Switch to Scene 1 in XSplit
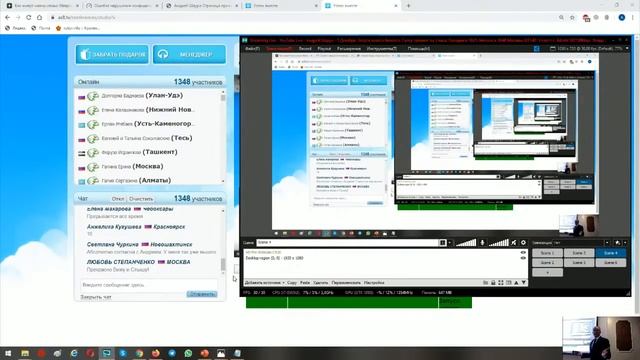Image resolution: width=640 pixels, height=360 pixels. (x=547, y=253)
